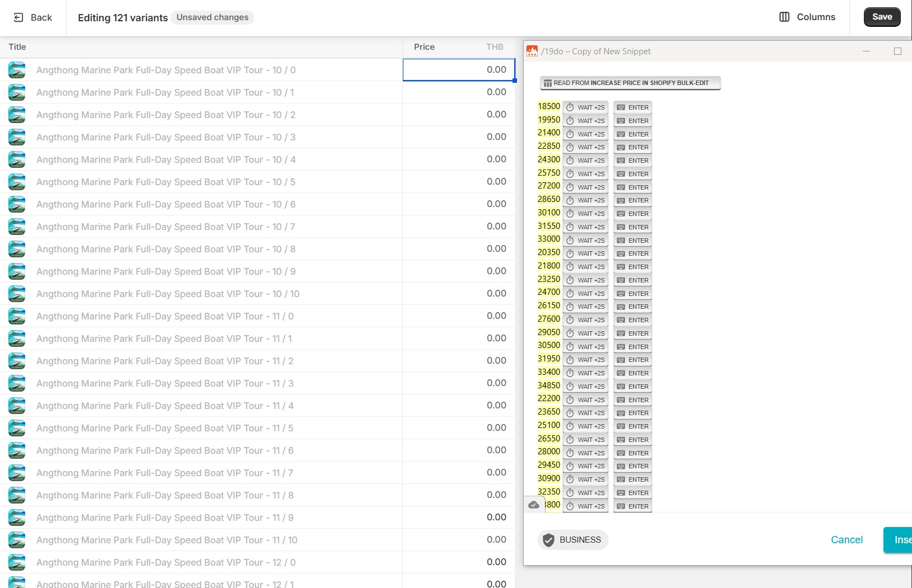Click thumbnail of variant 11 / 10
This screenshot has height=588, width=912.
pyautogui.click(x=17, y=540)
